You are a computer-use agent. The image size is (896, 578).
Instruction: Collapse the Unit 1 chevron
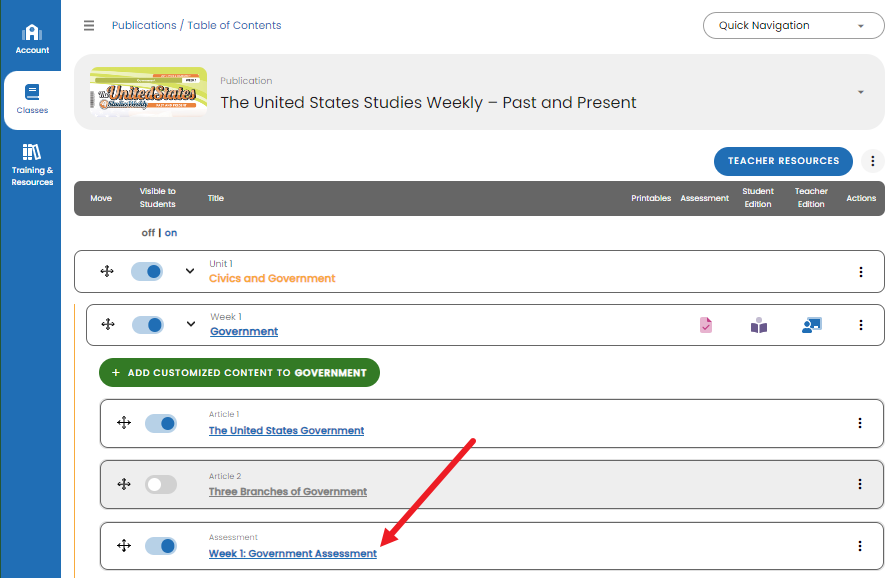coord(190,271)
